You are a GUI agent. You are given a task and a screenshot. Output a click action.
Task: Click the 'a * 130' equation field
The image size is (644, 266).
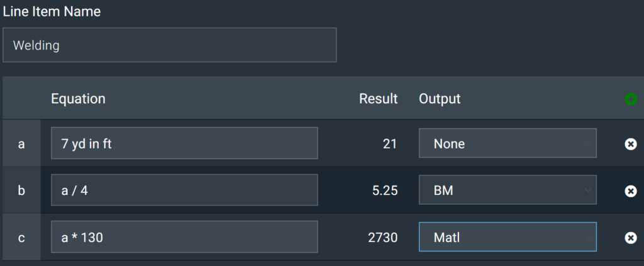184,237
